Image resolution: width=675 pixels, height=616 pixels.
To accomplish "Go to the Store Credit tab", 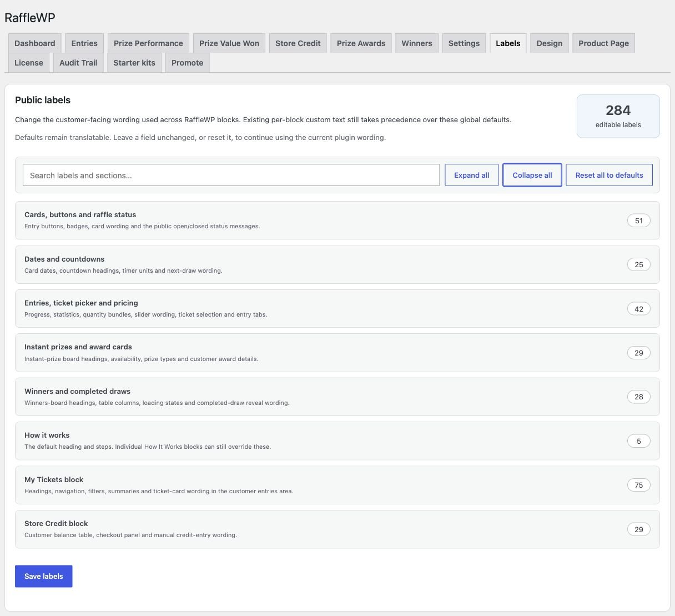I will [x=298, y=43].
